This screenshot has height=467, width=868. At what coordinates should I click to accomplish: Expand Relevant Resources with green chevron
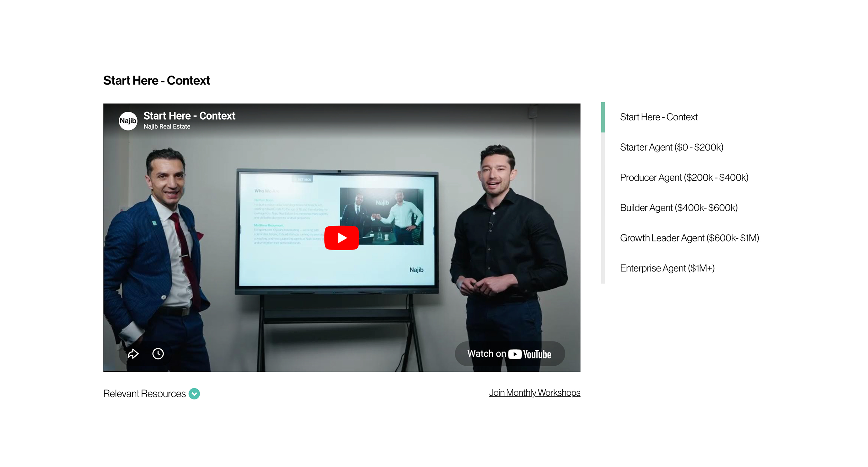pos(194,393)
